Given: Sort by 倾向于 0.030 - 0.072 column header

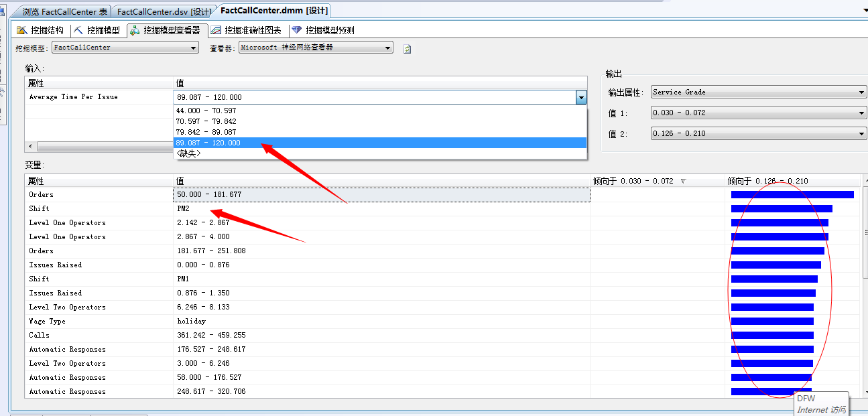Looking at the screenshot, I should coord(657,181).
